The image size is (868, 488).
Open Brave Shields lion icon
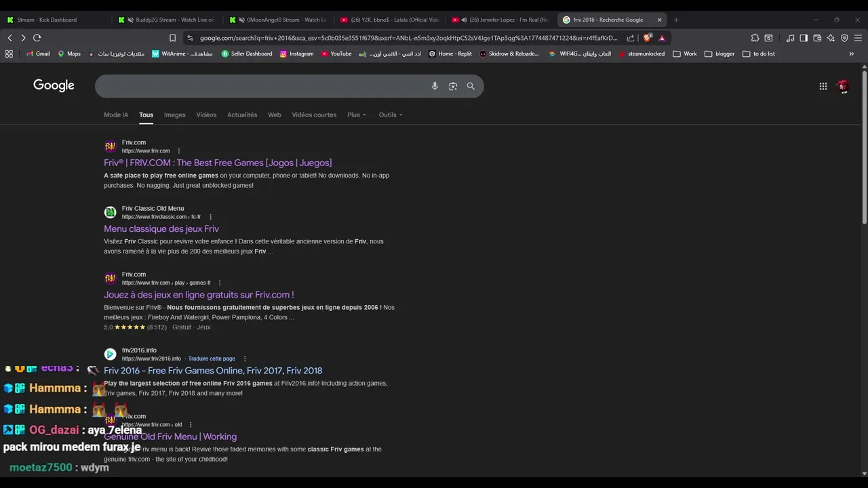pyautogui.click(x=648, y=38)
